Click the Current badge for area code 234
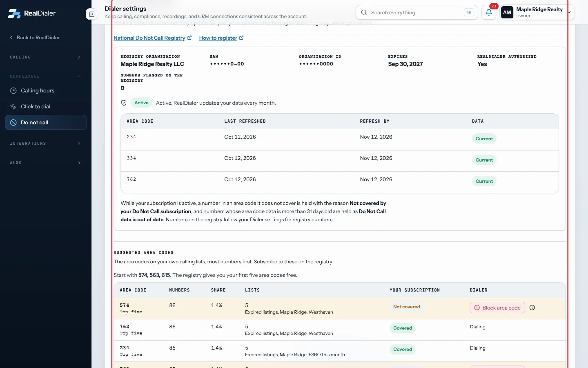Image resolution: width=588 pixels, height=368 pixels. pos(484,139)
